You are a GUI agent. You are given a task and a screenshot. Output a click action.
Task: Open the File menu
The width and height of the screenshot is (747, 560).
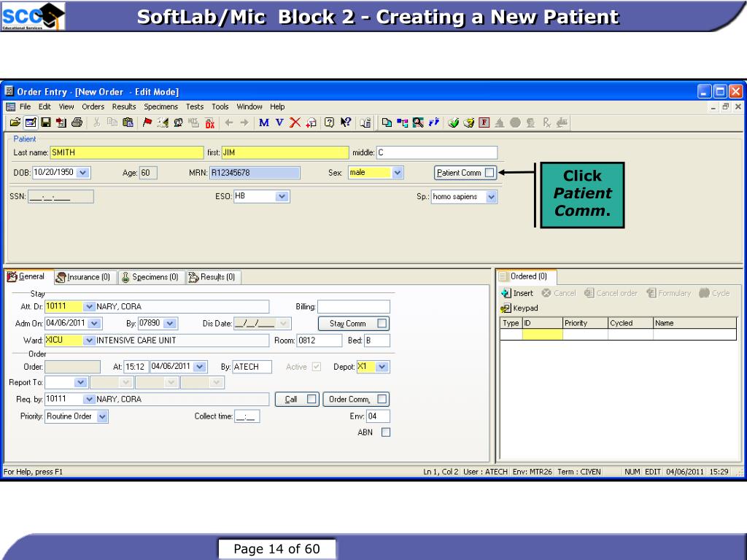click(25, 106)
